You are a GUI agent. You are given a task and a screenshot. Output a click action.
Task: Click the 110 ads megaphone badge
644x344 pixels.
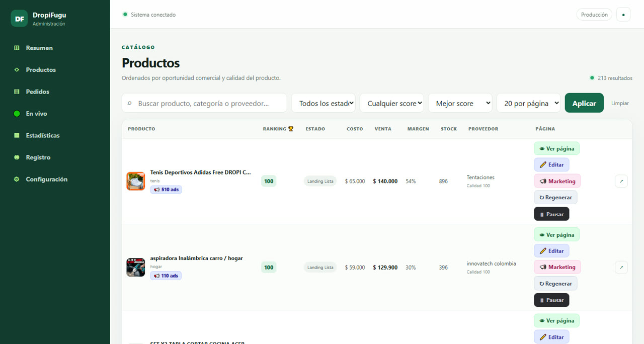[166, 276]
